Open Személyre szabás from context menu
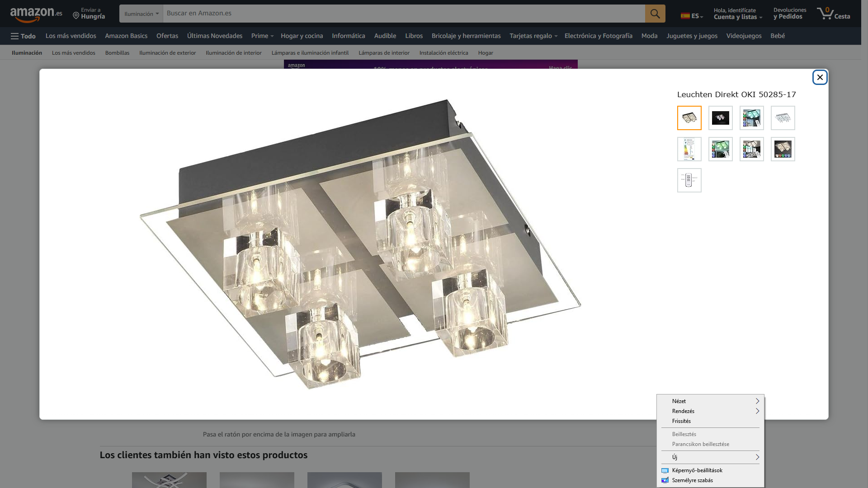 710,480
